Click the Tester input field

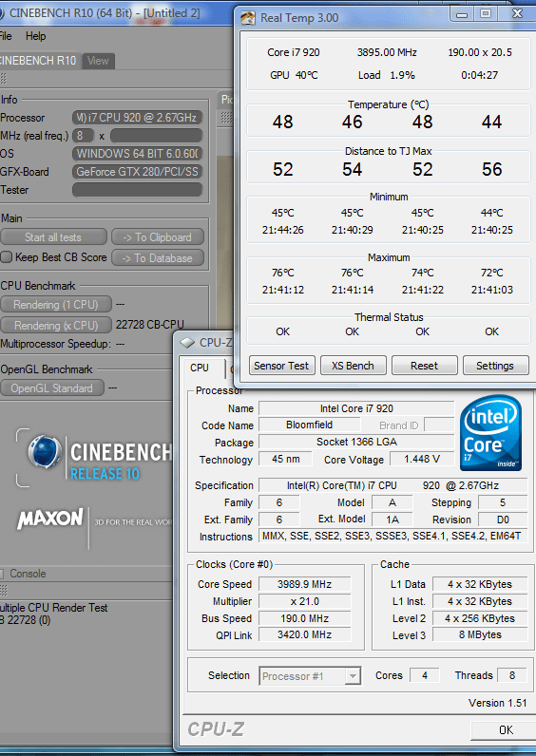pos(137,190)
